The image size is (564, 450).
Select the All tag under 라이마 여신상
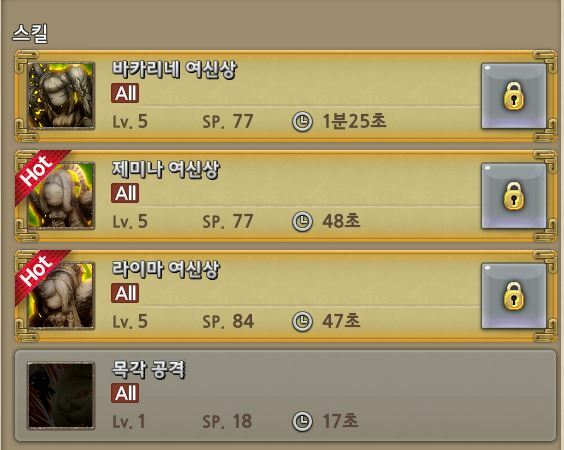[125, 293]
